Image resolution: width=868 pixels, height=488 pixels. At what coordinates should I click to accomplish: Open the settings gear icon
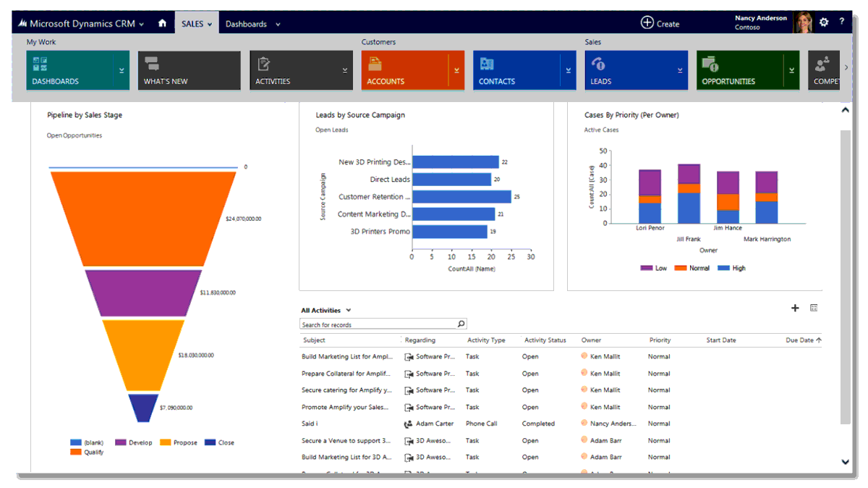click(x=823, y=22)
